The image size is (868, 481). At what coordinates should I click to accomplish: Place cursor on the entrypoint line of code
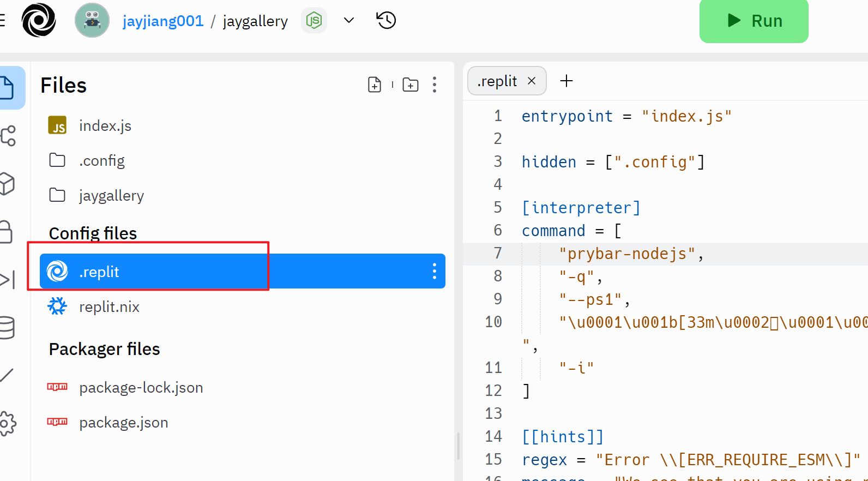[626, 116]
